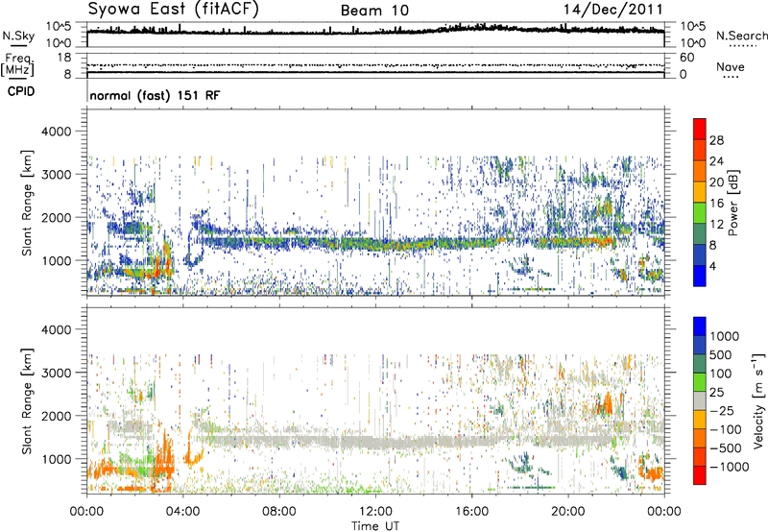Click the "-1000" label on the velocity scale

click(x=730, y=467)
